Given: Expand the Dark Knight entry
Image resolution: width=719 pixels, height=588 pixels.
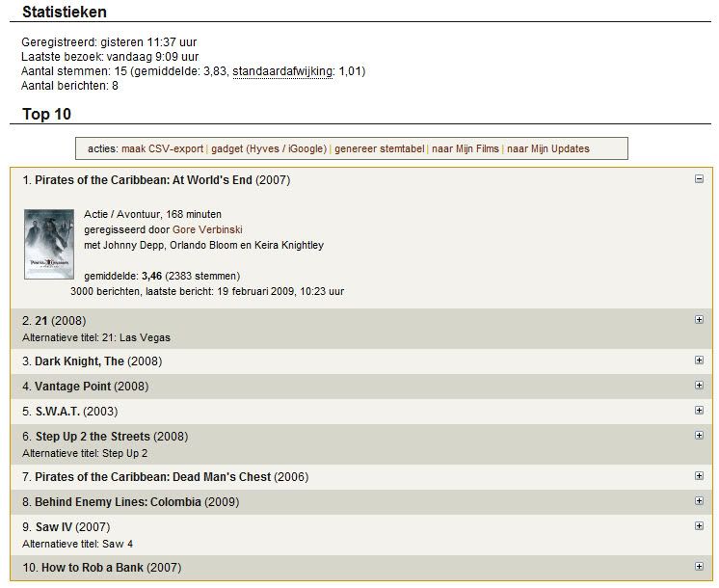Looking at the screenshot, I should tap(699, 360).
